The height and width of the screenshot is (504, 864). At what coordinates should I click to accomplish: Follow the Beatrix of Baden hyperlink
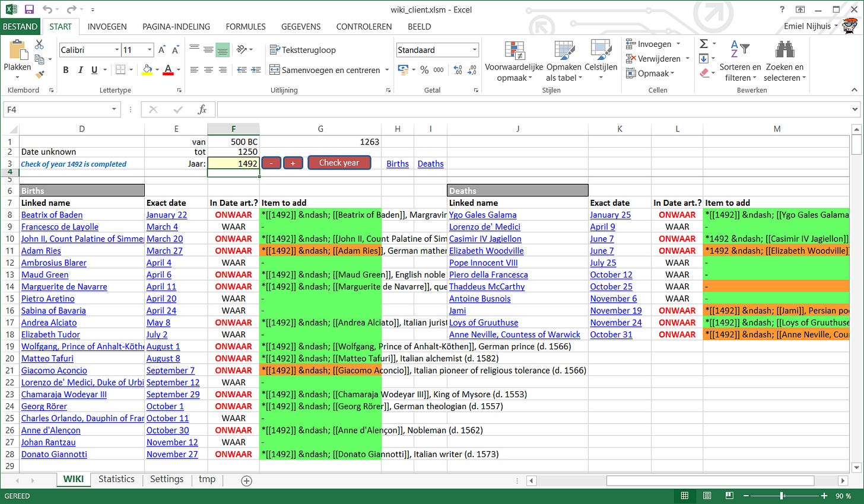click(52, 215)
